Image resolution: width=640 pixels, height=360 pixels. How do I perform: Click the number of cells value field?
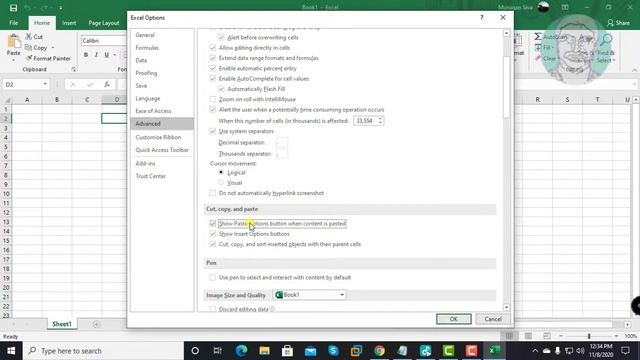click(366, 121)
